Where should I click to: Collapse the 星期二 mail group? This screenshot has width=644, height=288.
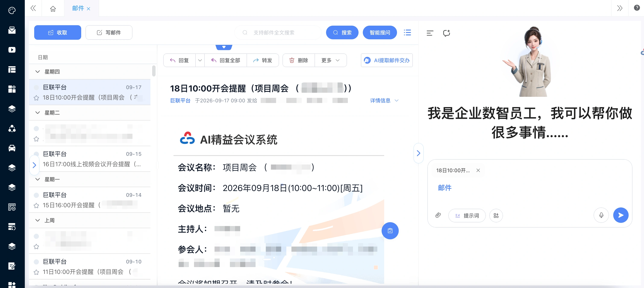coord(38,113)
